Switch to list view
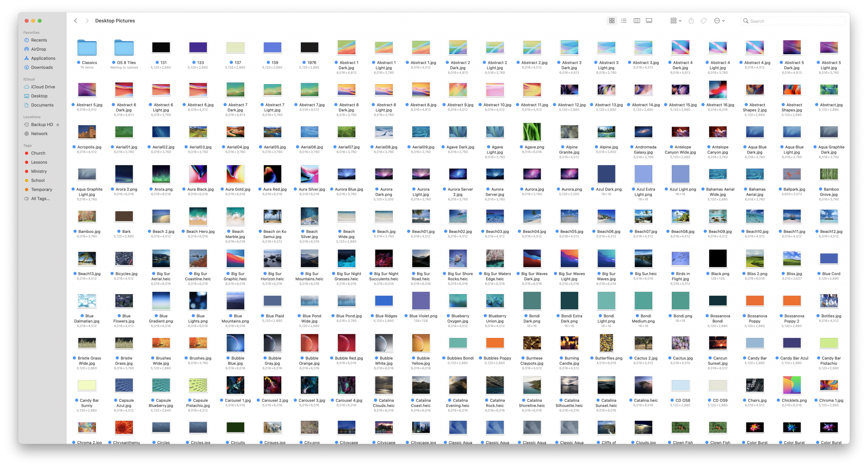Image resolution: width=868 pixels, height=468 pixels. pyautogui.click(x=624, y=21)
